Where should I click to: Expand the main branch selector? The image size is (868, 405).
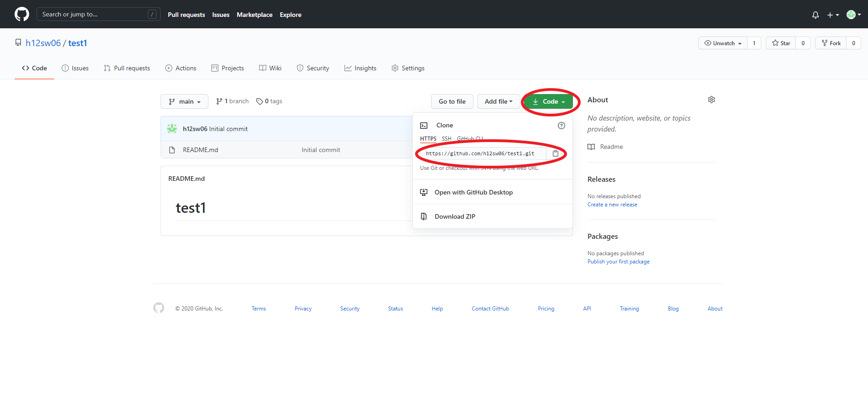(x=184, y=101)
